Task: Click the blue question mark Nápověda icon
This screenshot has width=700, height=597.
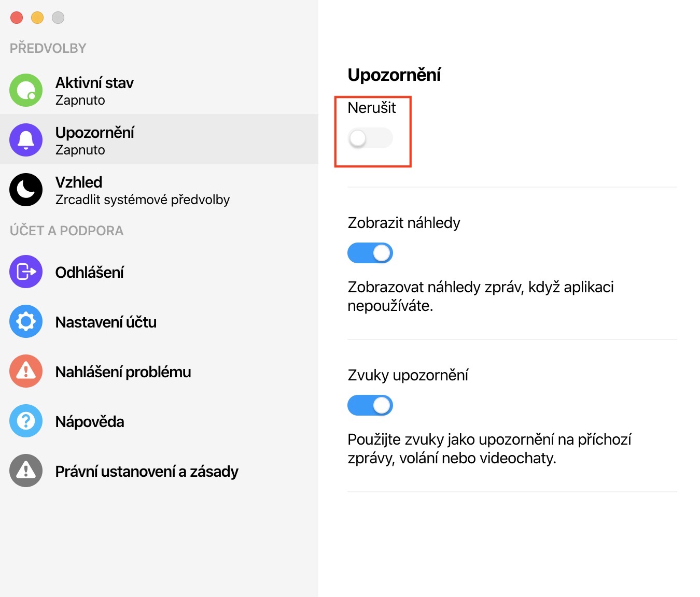Action: click(x=26, y=421)
